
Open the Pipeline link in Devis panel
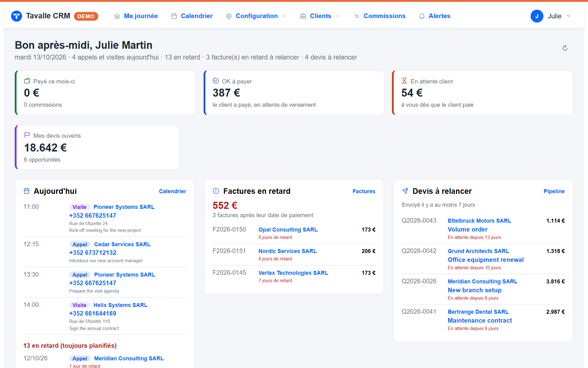coord(554,191)
